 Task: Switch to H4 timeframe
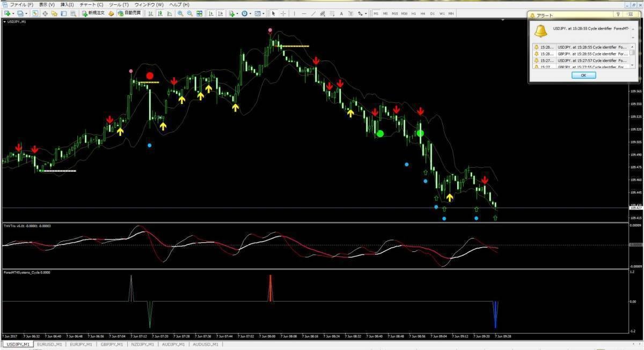(423, 13)
